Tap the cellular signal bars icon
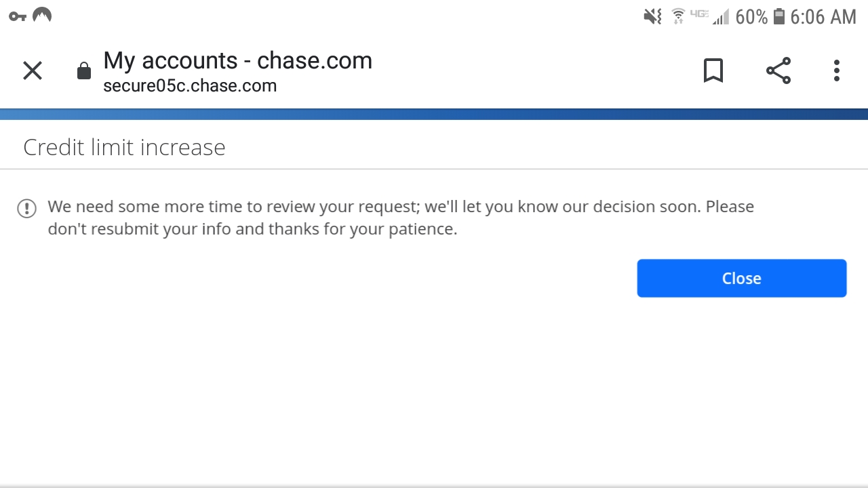Screen dimensions: 868x488 click(721, 17)
